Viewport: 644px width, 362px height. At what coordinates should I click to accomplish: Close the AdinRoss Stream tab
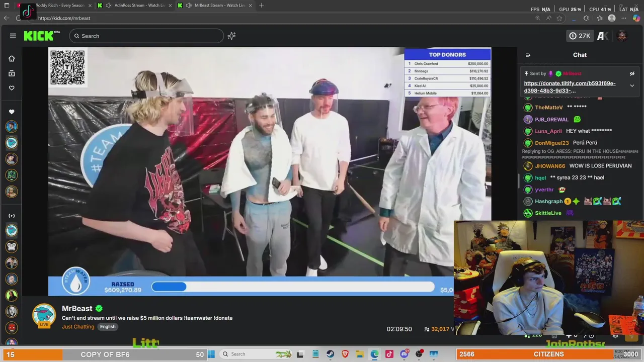coord(170,5)
